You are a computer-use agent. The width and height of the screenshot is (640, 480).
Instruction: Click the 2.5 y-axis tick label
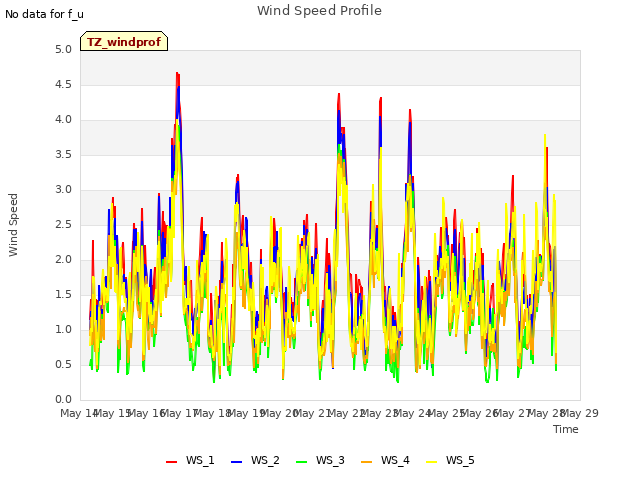coord(63,225)
